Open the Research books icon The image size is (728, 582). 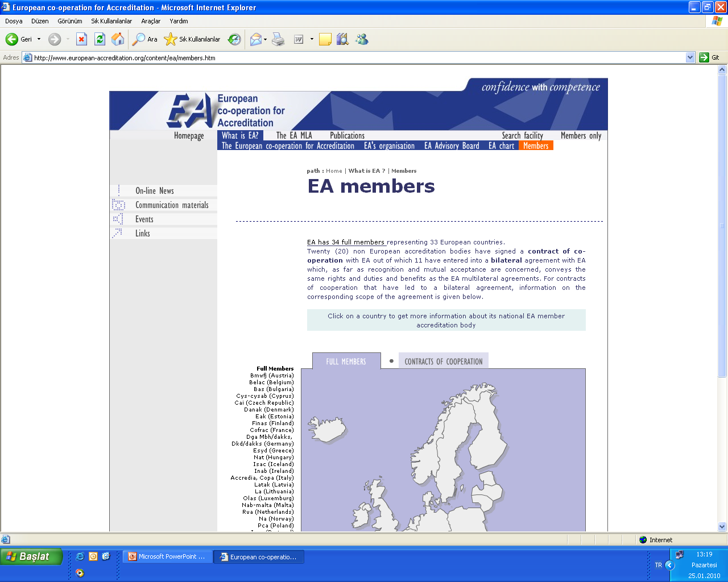point(342,39)
